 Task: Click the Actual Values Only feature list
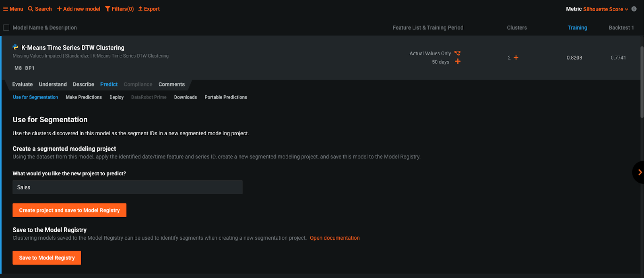click(x=430, y=54)
